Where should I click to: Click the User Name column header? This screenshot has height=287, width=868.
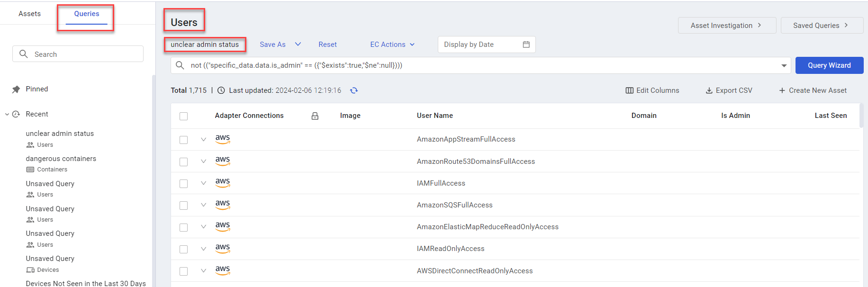click(435, 116)
